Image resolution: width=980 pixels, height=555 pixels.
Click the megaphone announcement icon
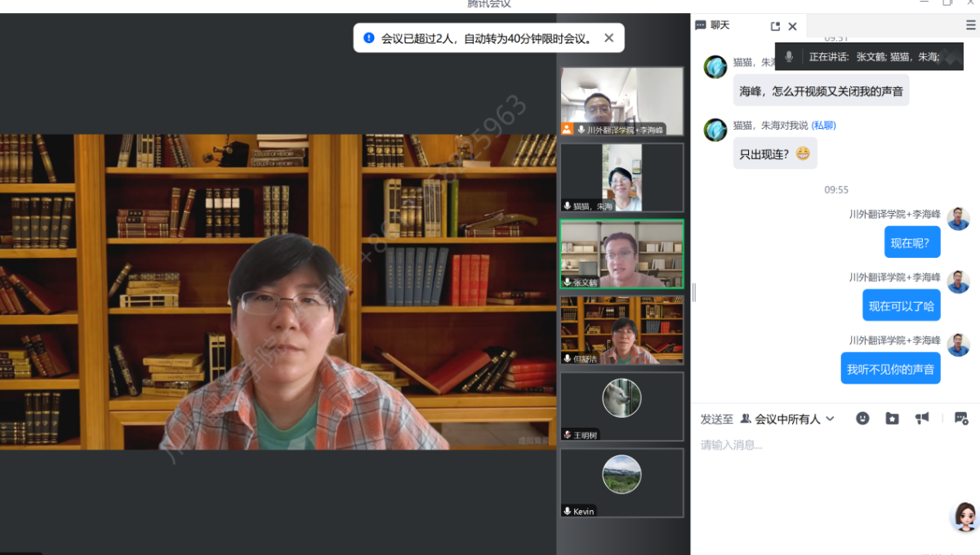(922, 418)
